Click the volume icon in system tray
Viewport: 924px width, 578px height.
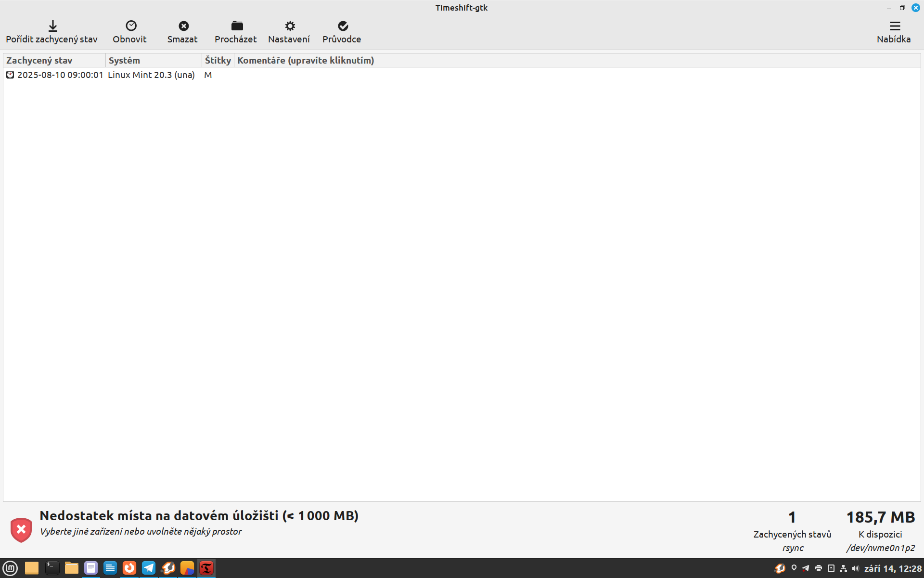[855, 569]
